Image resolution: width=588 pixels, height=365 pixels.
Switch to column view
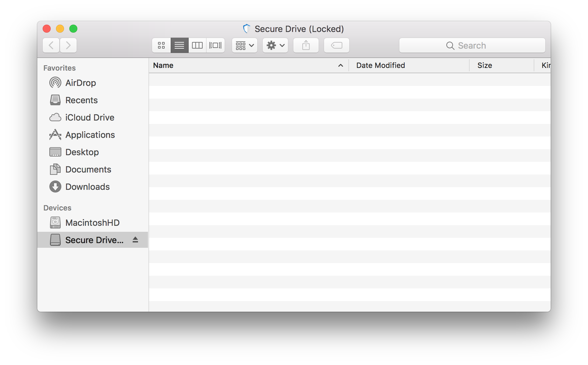tap(197, 45)
